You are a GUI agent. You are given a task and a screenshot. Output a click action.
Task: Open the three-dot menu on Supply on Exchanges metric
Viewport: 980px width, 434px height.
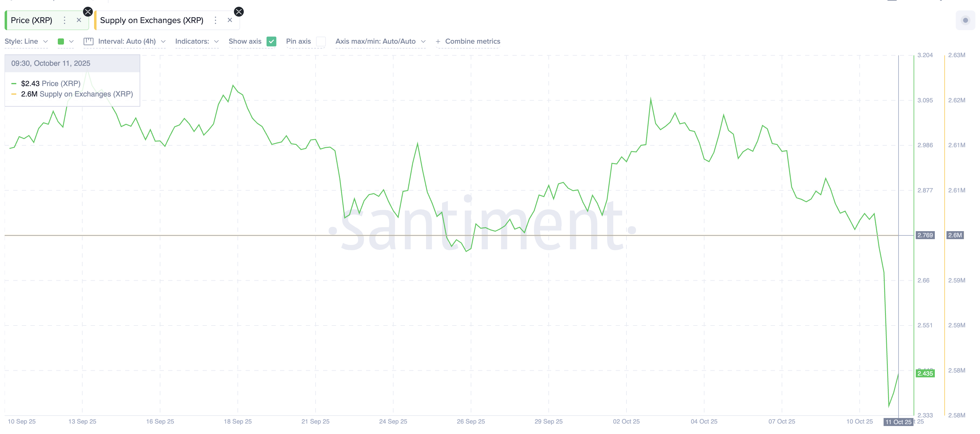[x=216, y=20]
